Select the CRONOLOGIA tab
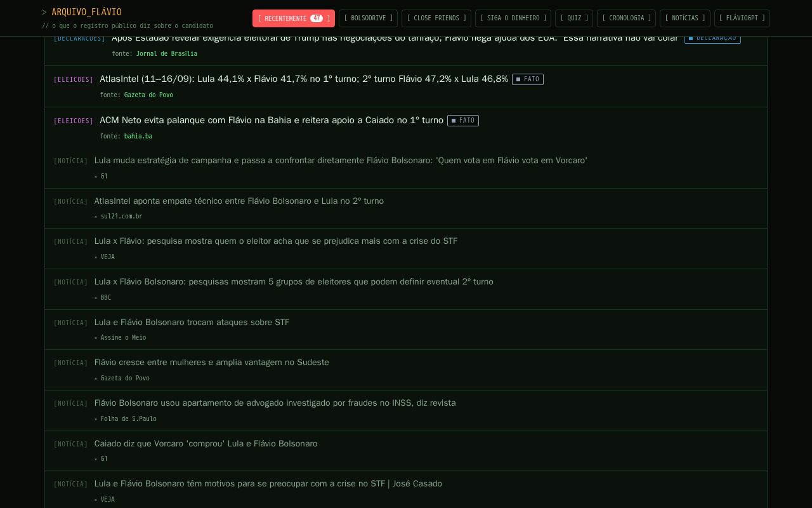Screen dimensions: 812x508 tap(626, 18)
